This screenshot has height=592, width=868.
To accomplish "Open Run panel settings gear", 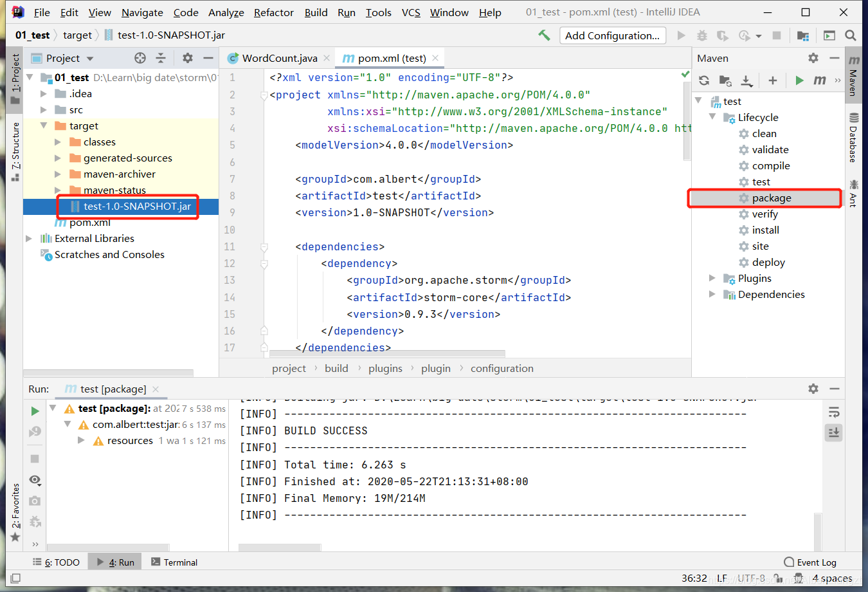I will tap(813, 389).
